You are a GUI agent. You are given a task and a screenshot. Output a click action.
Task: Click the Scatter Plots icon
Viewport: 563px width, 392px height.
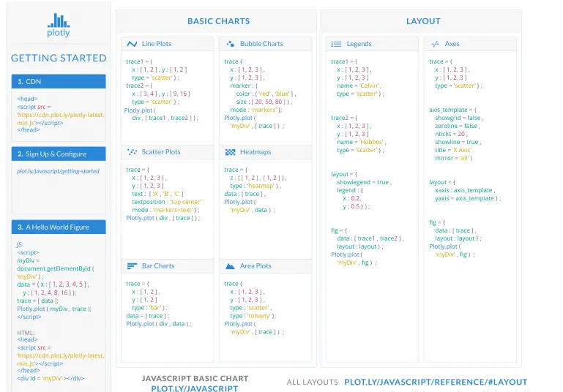pos(132,152)
